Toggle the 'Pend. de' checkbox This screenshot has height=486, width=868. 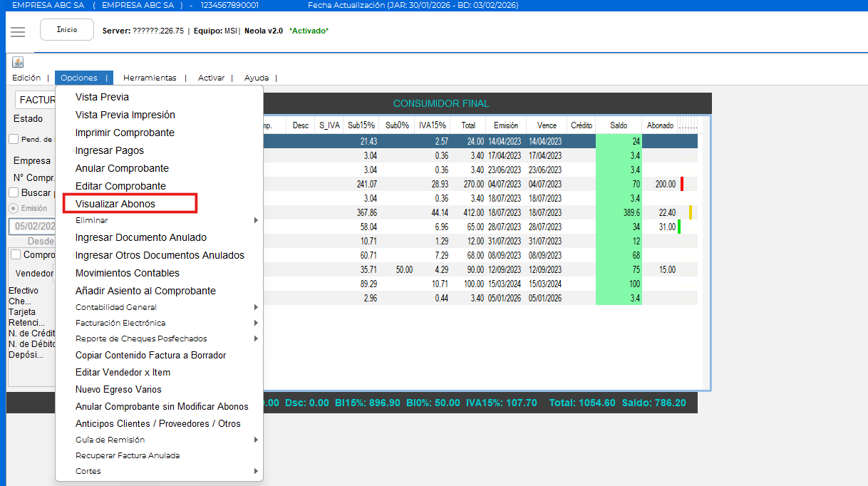14,140
